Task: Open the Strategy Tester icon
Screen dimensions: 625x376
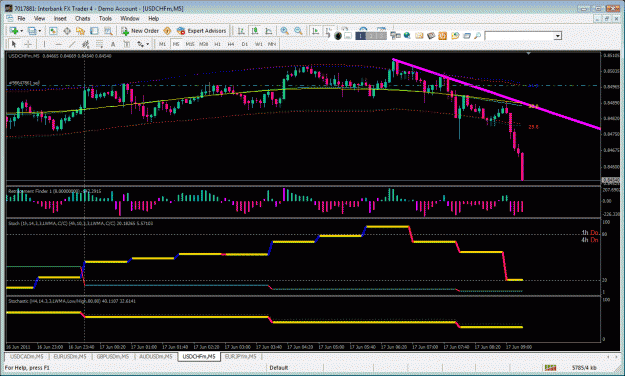Action: tap(108, 31)
